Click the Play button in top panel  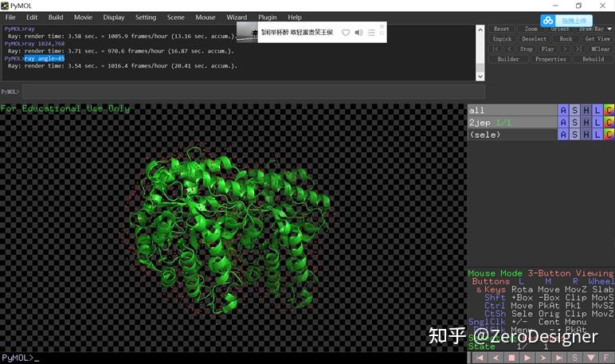(x=547, y=49)
